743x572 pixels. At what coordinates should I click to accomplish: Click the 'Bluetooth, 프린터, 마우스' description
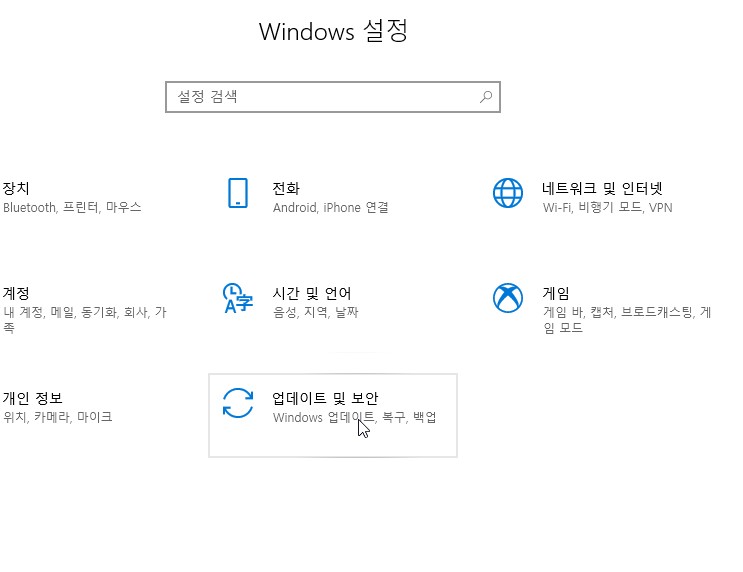tap(72, 207)
